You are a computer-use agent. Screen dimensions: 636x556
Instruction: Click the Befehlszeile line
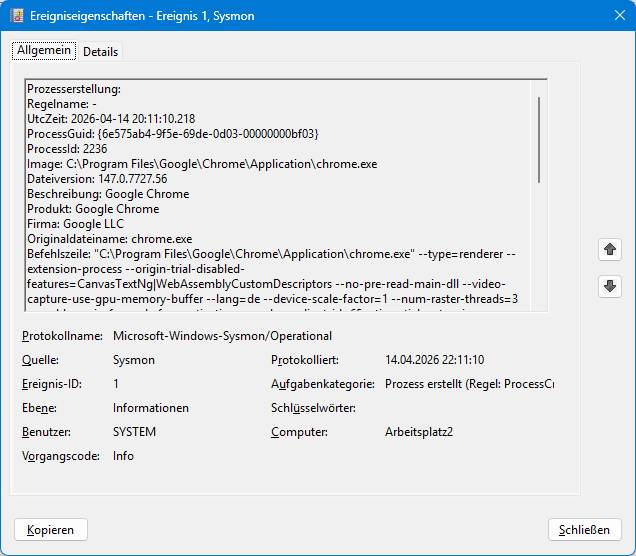tap(271, 254)
